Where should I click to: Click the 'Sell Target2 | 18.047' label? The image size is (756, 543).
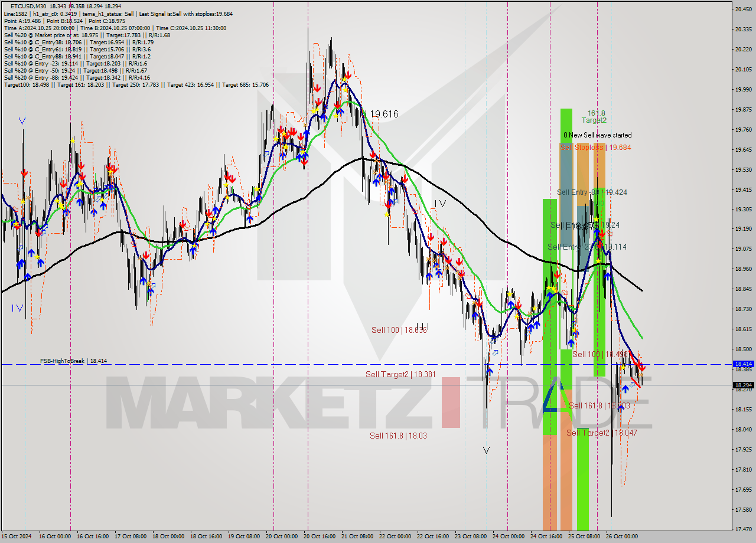click(601, 433)
